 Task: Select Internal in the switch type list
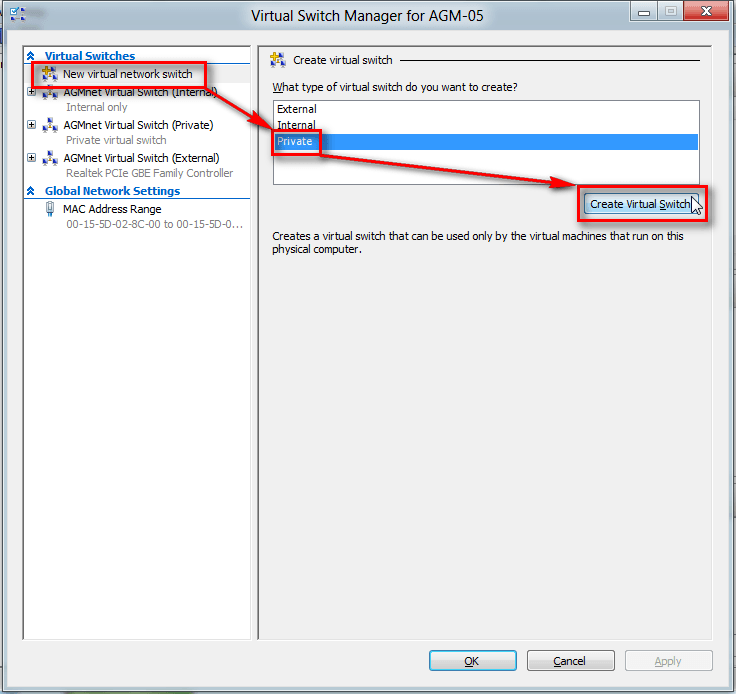click(x=296, y=125)
